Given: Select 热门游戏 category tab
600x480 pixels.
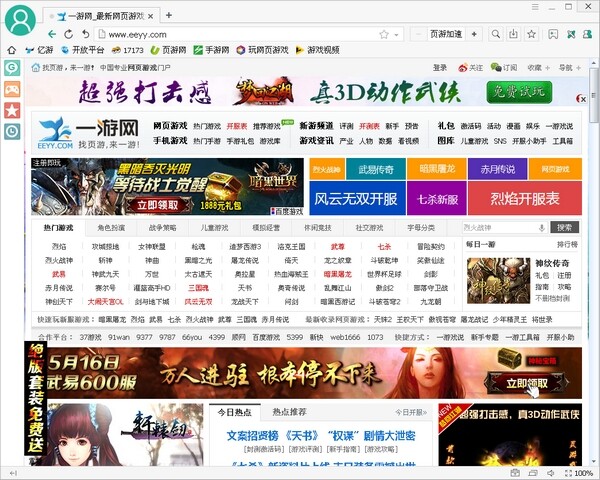Looking at the screenshot, I should click(x=58, y=228).
